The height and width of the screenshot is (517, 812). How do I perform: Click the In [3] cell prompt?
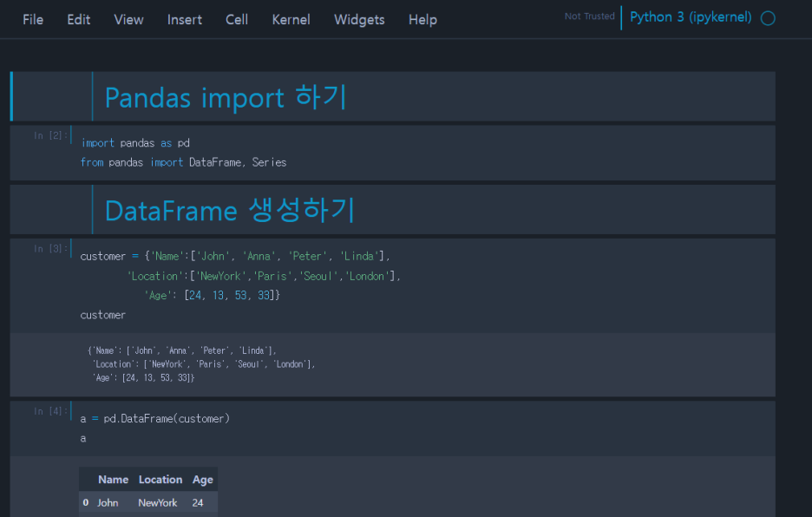coord(50,248)
